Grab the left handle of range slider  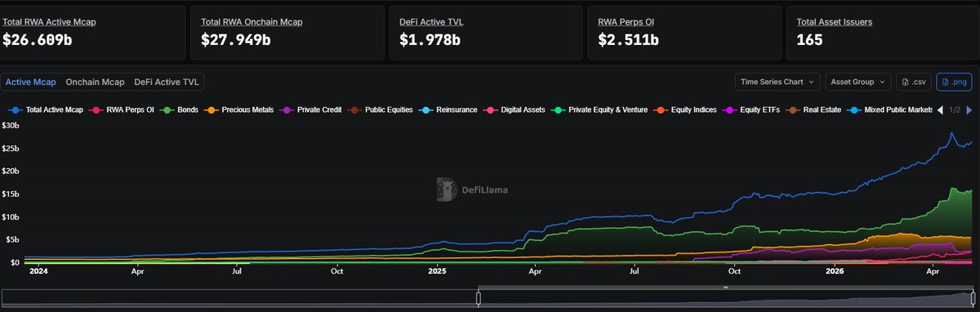tap(479, 297)
